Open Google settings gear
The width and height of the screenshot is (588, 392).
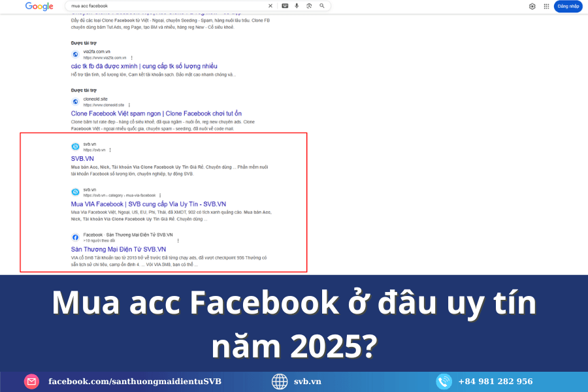[x=532, y=7]
